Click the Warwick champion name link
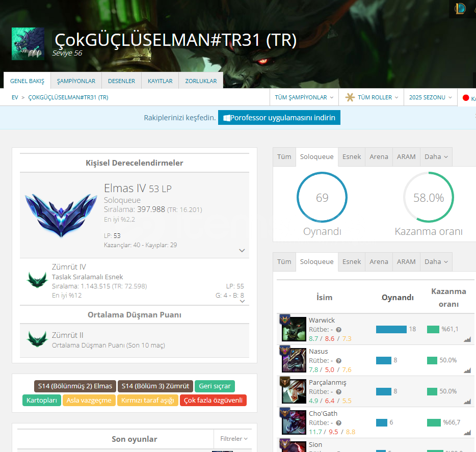The height and width of the screenshot is (452, 476). click(x=322, y=320)
